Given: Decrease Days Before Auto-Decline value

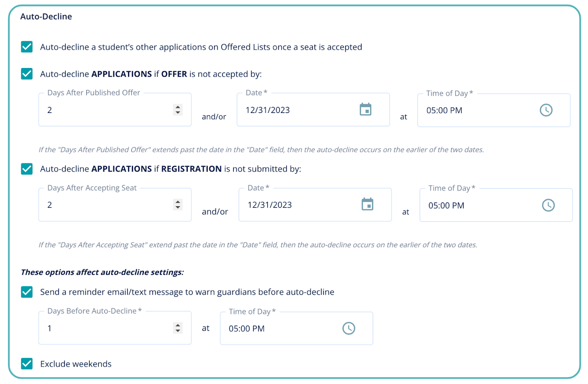Looking at the screenshot, I should click(x=178, y=331).
